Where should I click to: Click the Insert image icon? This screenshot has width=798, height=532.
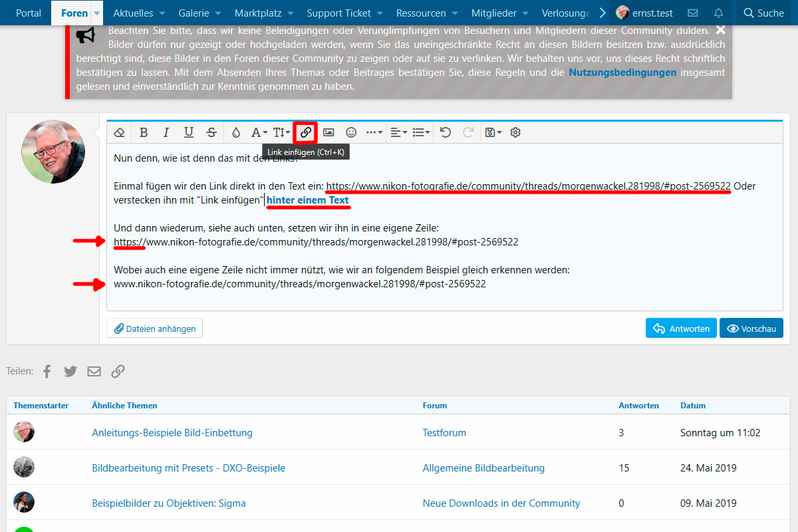[x=329, y=132]
